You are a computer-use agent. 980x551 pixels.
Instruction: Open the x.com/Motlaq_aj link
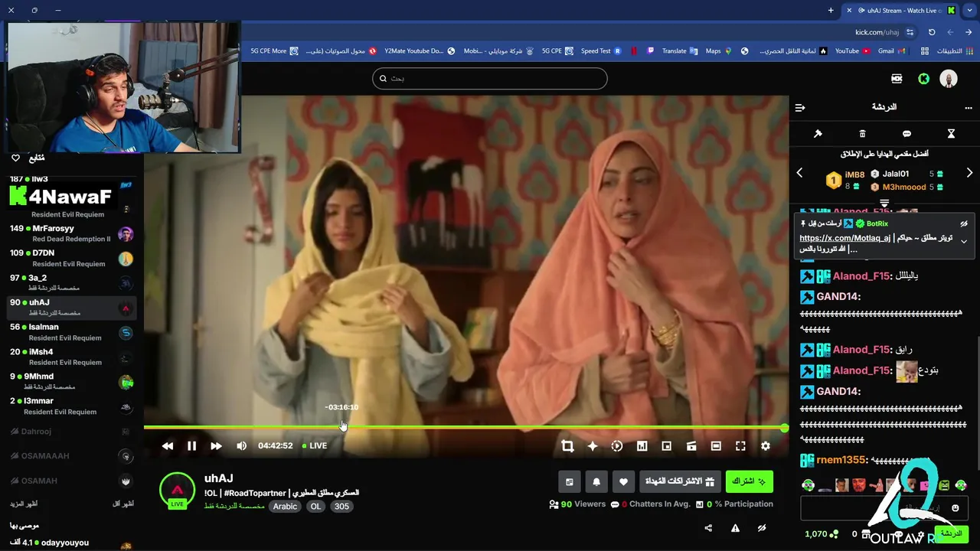[844, 238]
